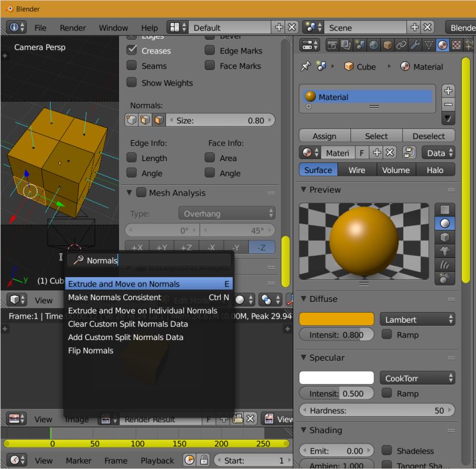Click the orange Diffuse color swatch
The image size is (476, 469).
tap(336, 319)
